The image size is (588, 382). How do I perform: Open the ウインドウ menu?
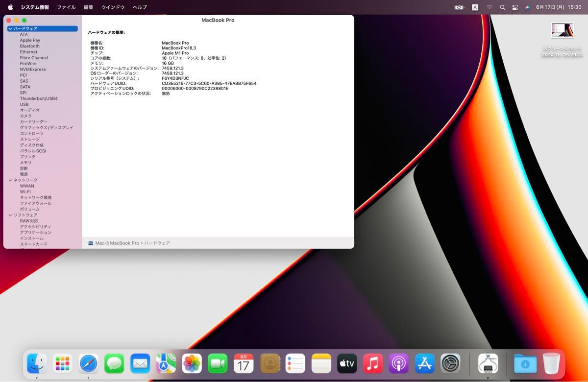point(113,7)
